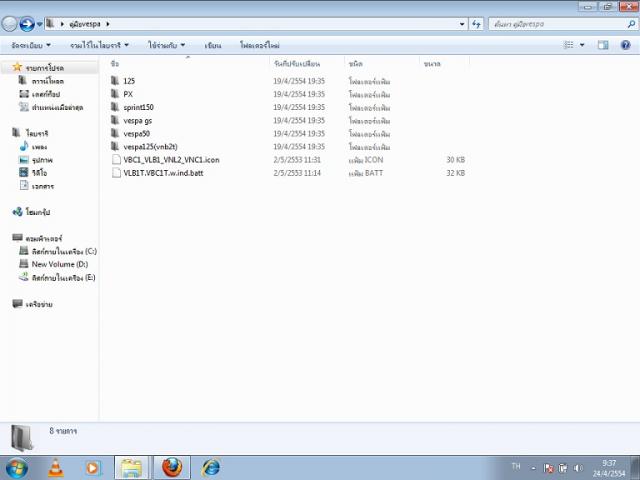Screen dimensions: 640x480
Task: Launch VLC media player from taskbar
Action: click(55, 467)
